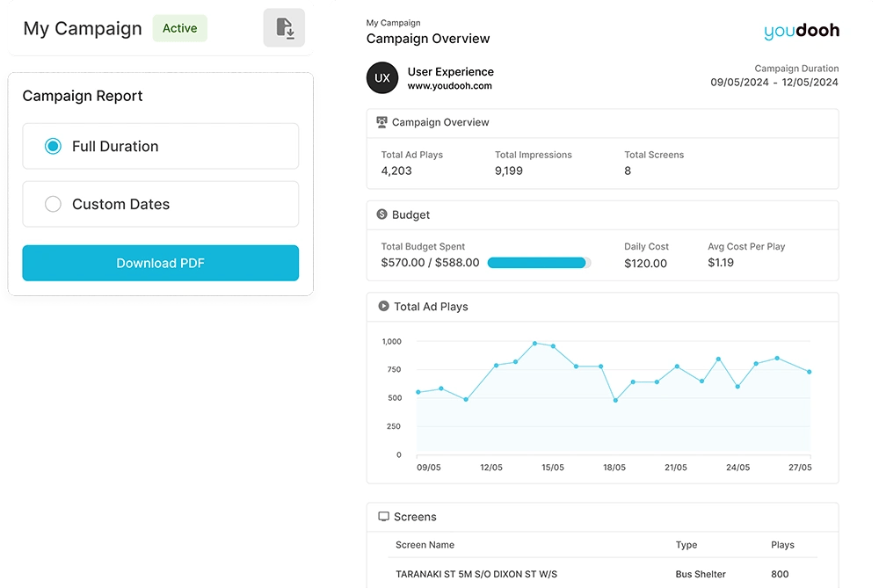
Task: Click the Download PDF button
Action: 160,264
